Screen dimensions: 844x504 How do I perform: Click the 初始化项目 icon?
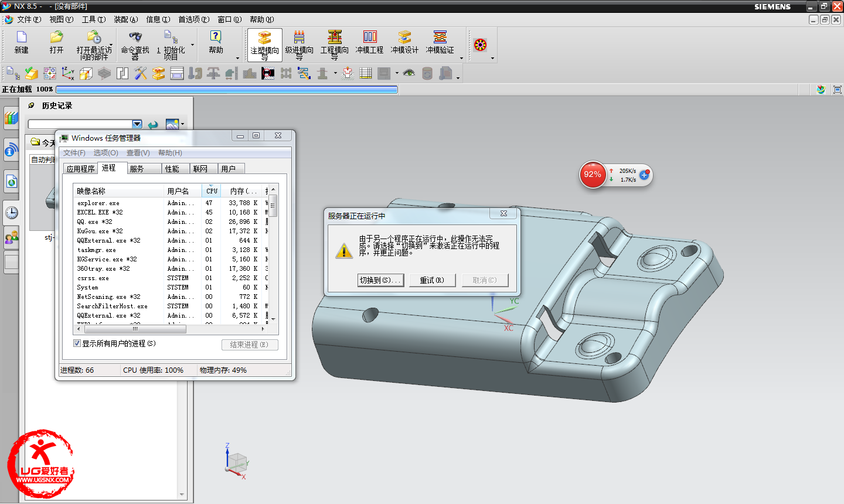pyautogui.click(x=171, y=45)
